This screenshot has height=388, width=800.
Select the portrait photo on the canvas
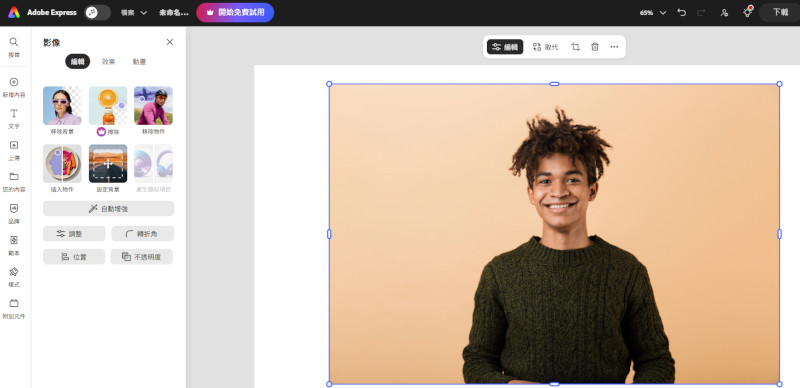click(x=554, y=234)
